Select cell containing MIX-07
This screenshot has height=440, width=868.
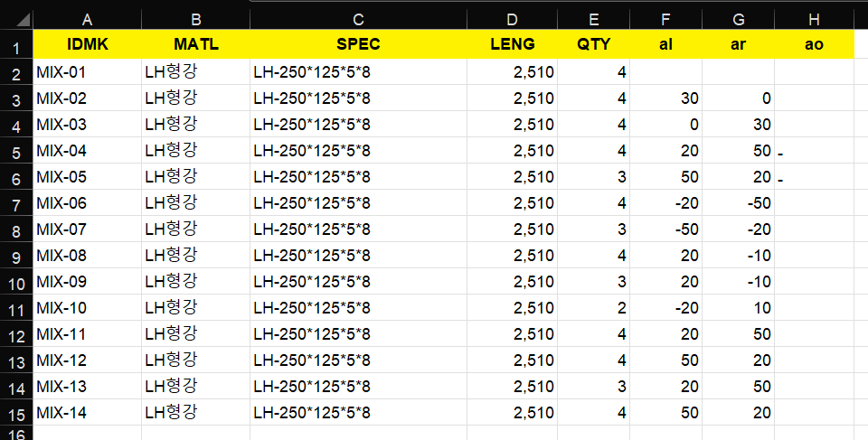coord(87,229)
